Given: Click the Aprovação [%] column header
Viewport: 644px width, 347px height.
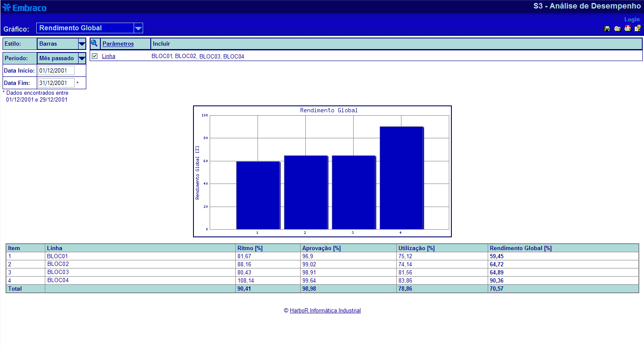Looking at the screenshot, I should pos(348,248).
